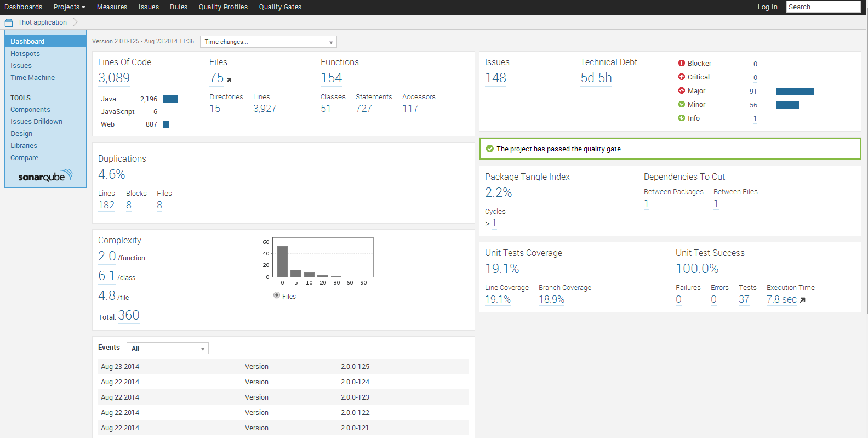Click the red Blocker severity icon
Screen dimensions: 868x438
pos(682,64)
